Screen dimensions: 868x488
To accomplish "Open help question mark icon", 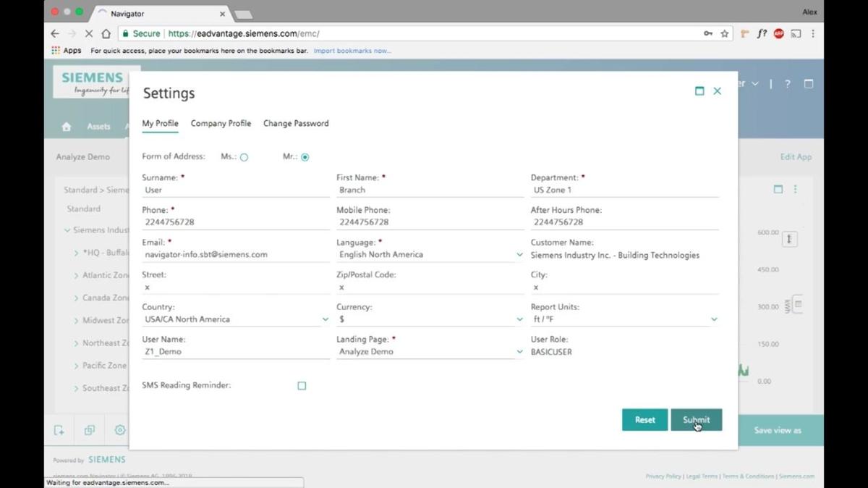I will (788, 84).
